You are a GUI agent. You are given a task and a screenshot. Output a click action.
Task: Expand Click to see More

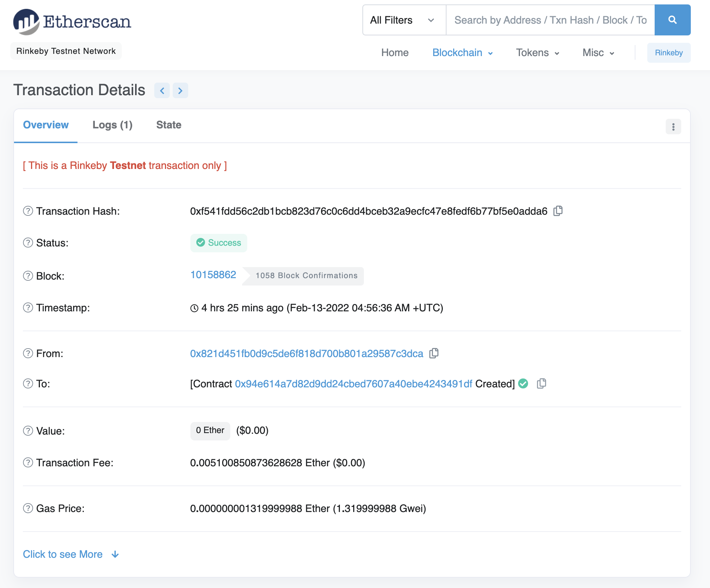[x=71, y=554]
